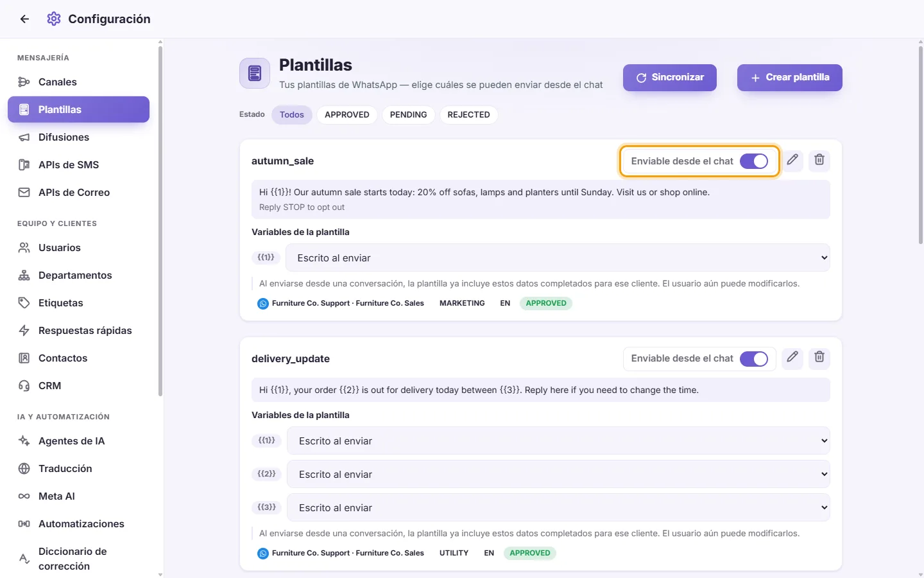
Task: Filter templates by REJECTED status
Action: click(x=469, y=115)
